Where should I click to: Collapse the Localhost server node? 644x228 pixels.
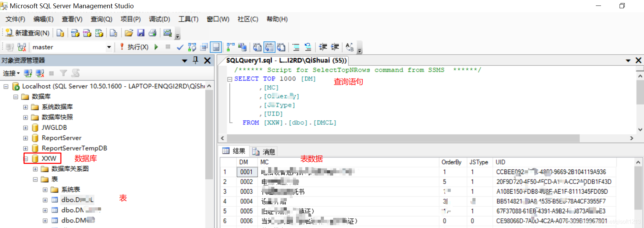point(6,86)
